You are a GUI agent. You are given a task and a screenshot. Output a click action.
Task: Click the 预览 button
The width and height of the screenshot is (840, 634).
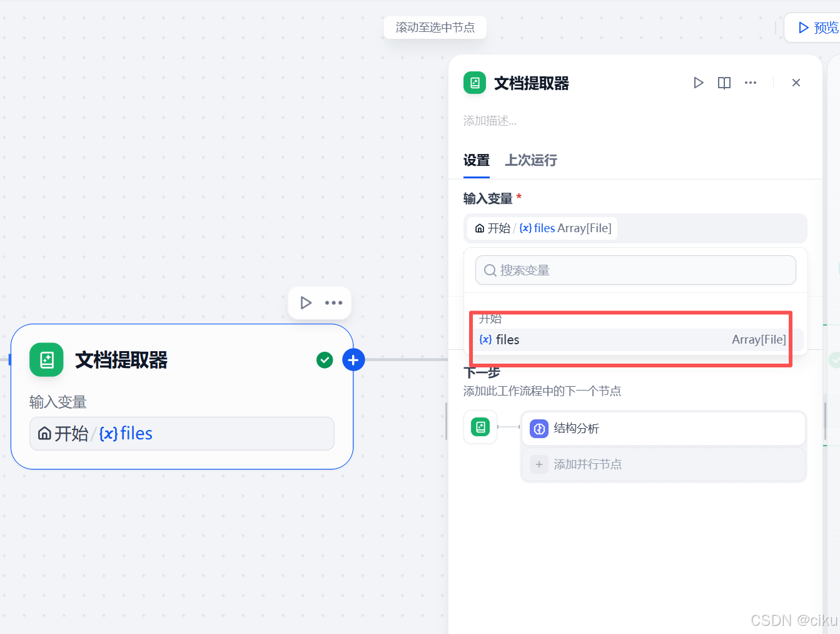818,27
